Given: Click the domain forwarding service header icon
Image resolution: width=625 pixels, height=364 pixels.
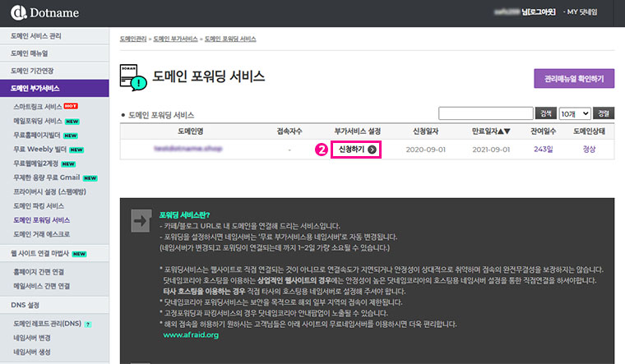Looking at the screenshot, I should (x=133, y=76).
